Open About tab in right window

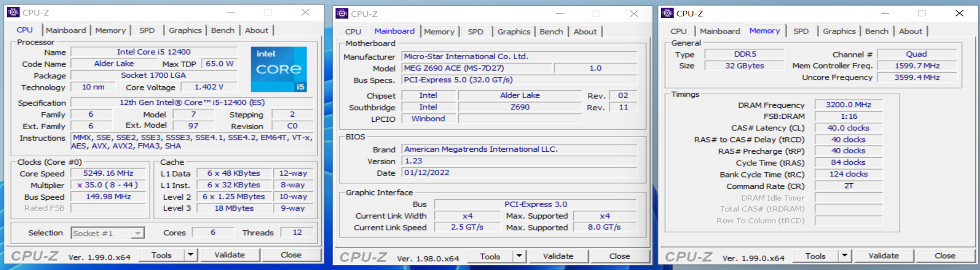[x=910, y=31]
